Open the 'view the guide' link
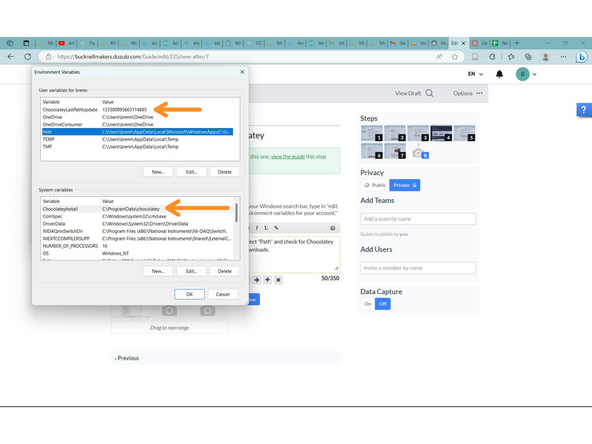Image resolution: width=592 pixels, height=444 pixels. (x=288, y=157)
